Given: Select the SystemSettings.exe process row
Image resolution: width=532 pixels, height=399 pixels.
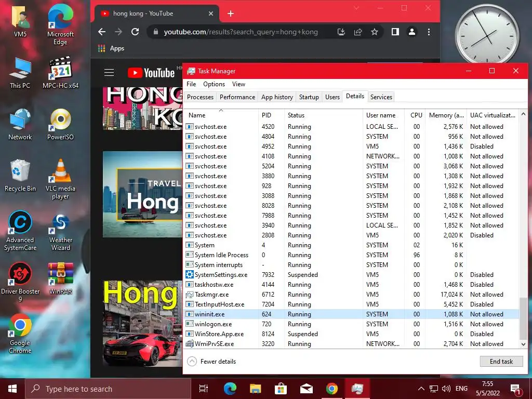Looking at the screenshot, I should [x=351, y=275].
